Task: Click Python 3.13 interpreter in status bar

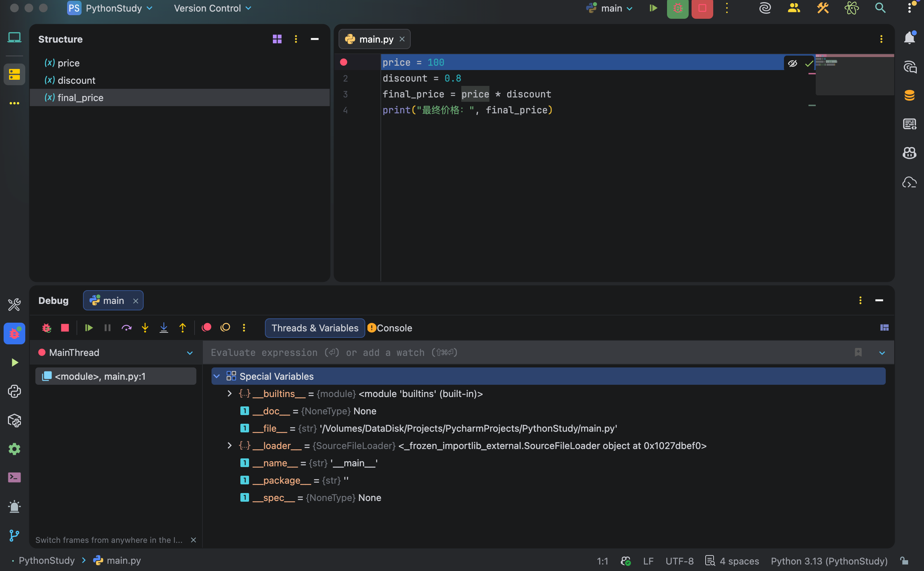Action: (829, 561)
